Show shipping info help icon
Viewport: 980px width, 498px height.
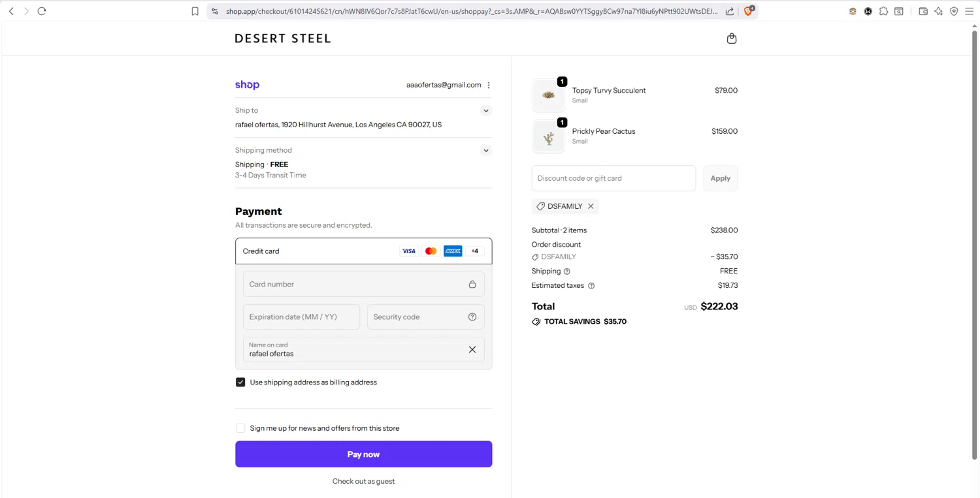[x=567, y=272]
